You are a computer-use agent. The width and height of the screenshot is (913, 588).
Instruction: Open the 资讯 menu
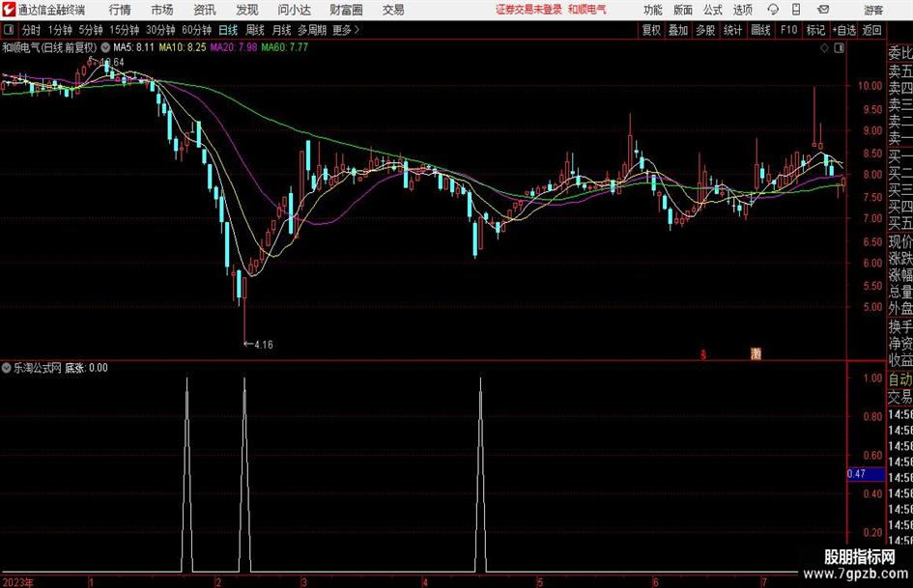point(205,10)
